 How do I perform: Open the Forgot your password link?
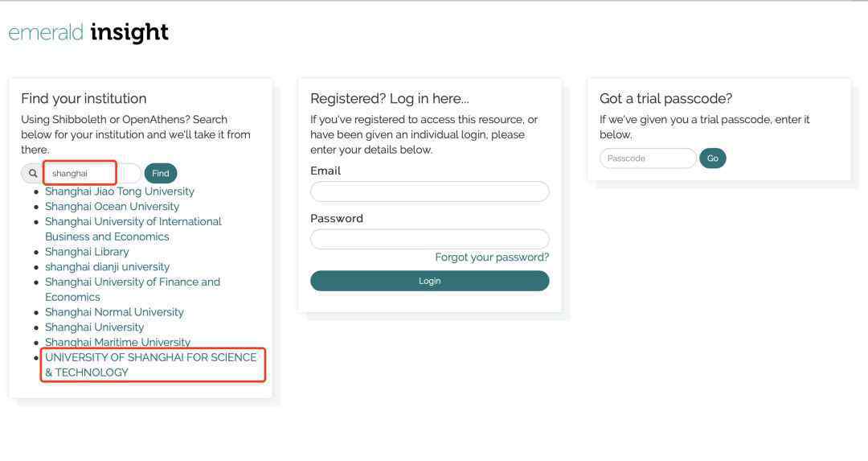point(492,257)
